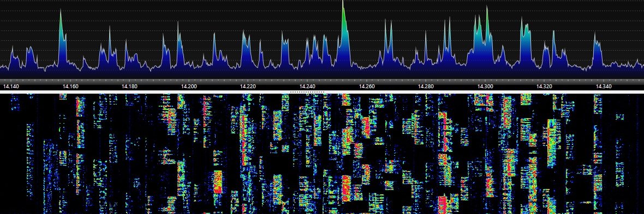
Task: Tune to 14.280 on the frequency scale
Action: 426,87
